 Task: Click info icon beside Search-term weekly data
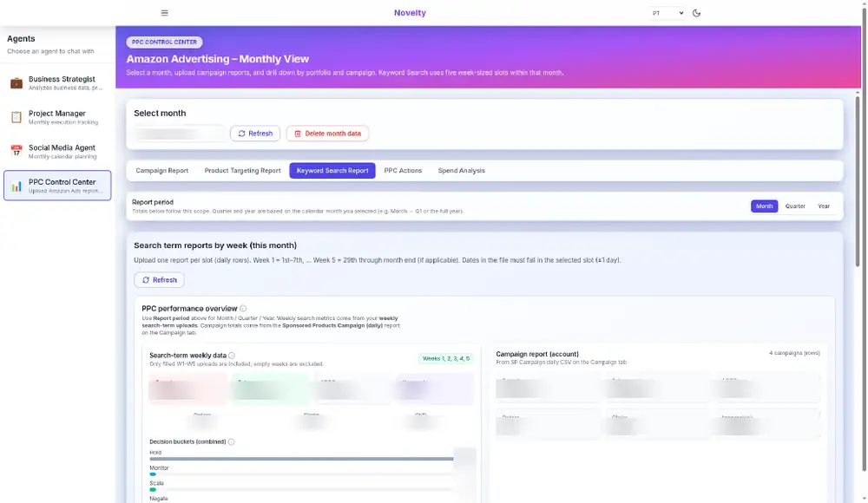click(x=232, y=356)
